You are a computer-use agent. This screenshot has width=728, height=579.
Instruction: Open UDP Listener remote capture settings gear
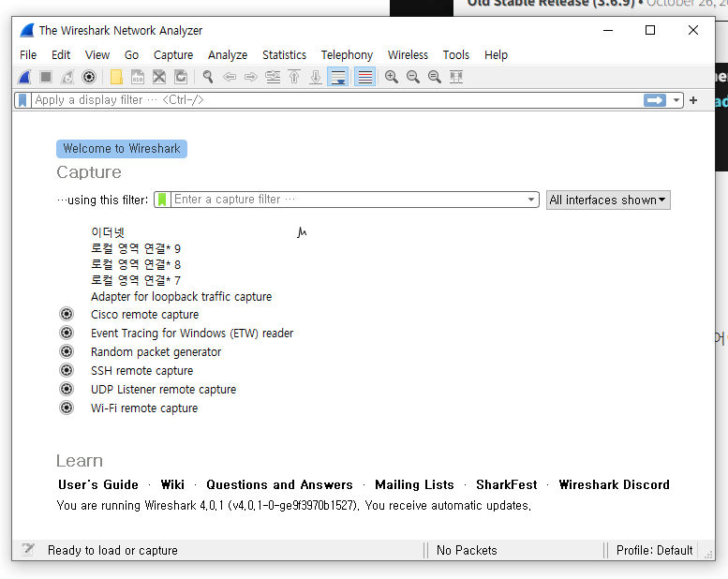[67, 389]
